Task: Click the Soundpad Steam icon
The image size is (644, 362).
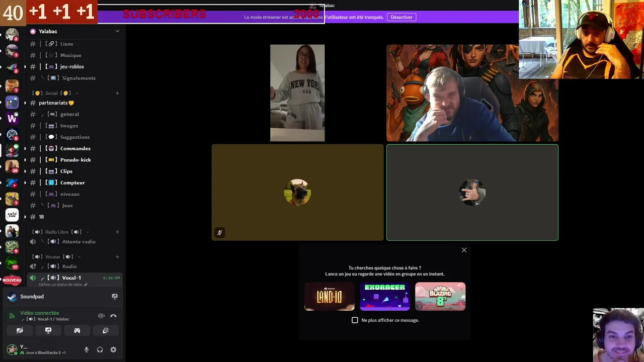Action: 12,297
